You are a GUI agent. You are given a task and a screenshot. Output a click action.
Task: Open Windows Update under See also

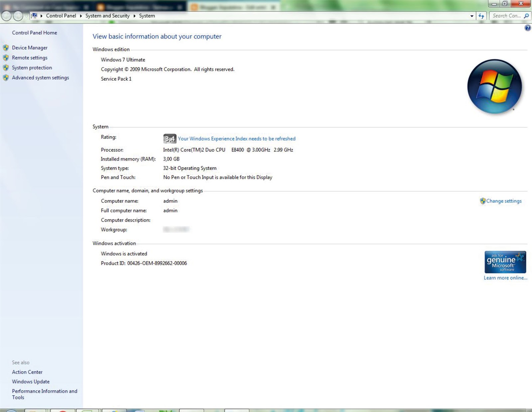[x=31, y=382]
